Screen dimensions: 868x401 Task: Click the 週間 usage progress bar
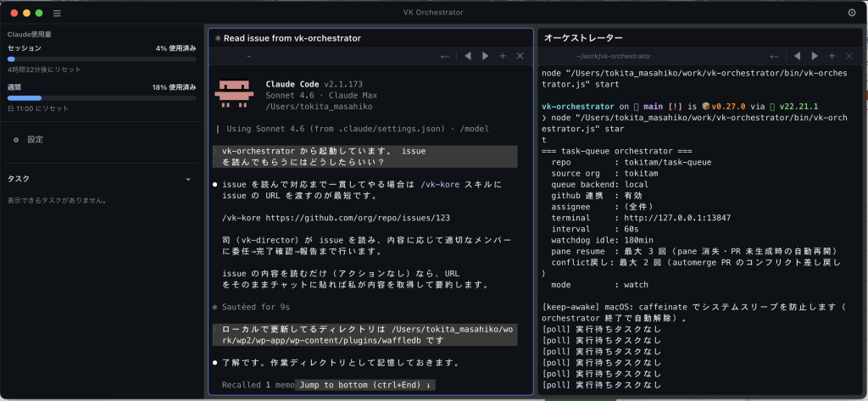click(x=102, y=98)
